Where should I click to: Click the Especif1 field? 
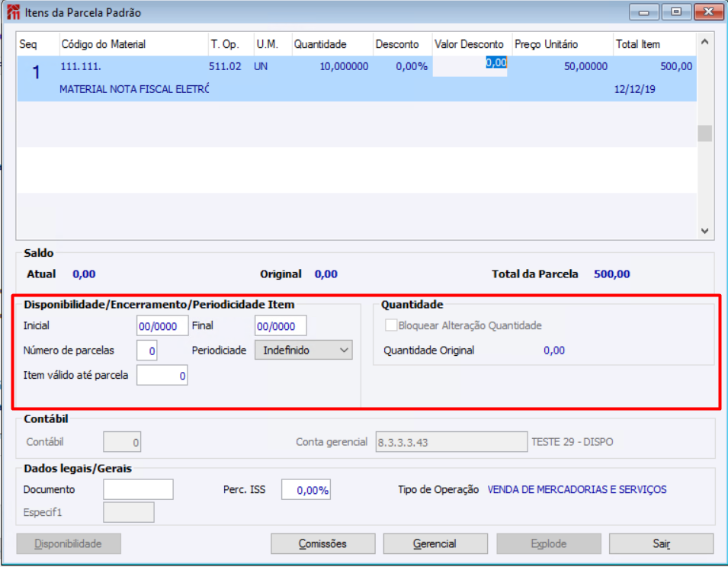129,512
